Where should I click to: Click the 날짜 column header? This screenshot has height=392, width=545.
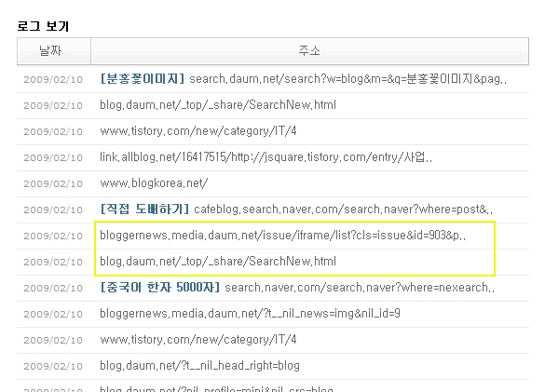[54, 51]
